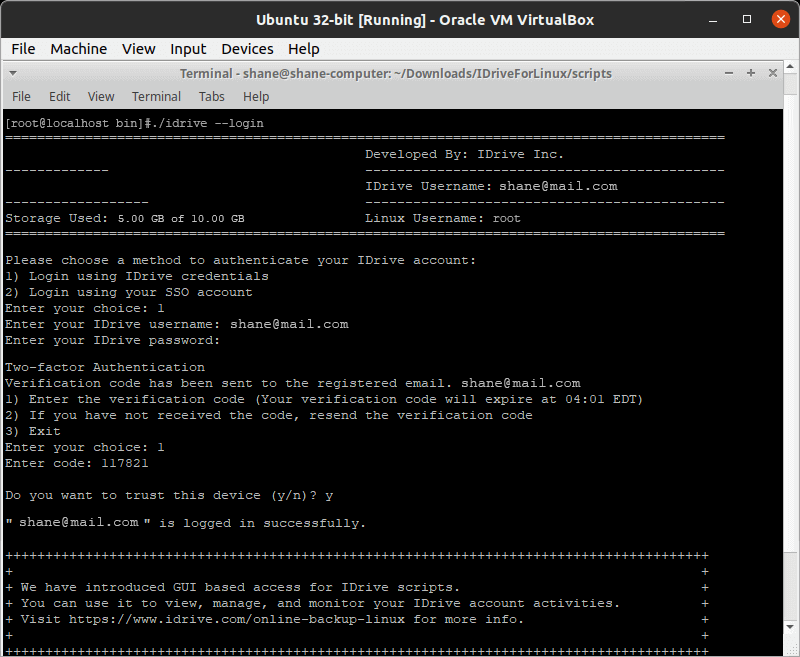Open the VirtualBox Devices menu
This screenshot has width=800, height=657.
[x=247, y=49]
